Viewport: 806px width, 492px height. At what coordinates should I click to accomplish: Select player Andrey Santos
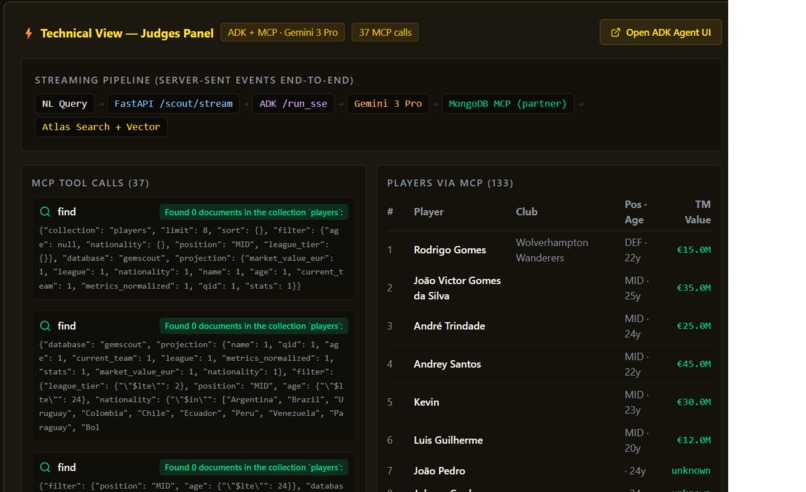coord(447,364)
